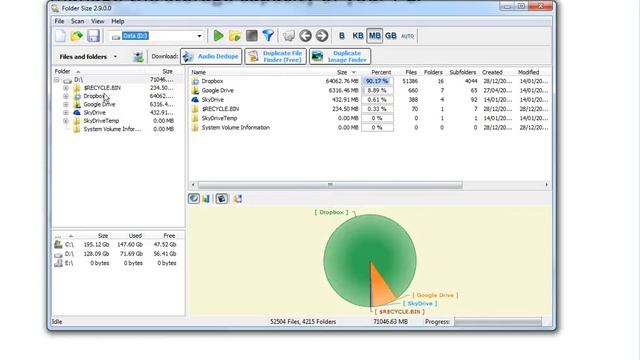The height and width of the screenshot is (360, 640).
Task: Toggle the 3D chart cube icon
Action: [x=222, y=198]
